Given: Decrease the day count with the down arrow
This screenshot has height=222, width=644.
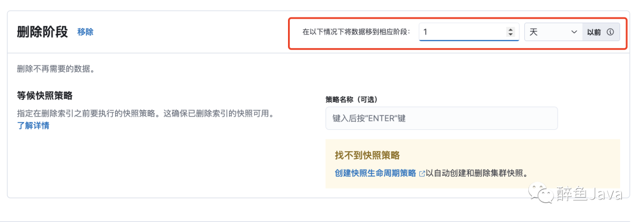Looking at the screenshot, I should pos(510,35).
